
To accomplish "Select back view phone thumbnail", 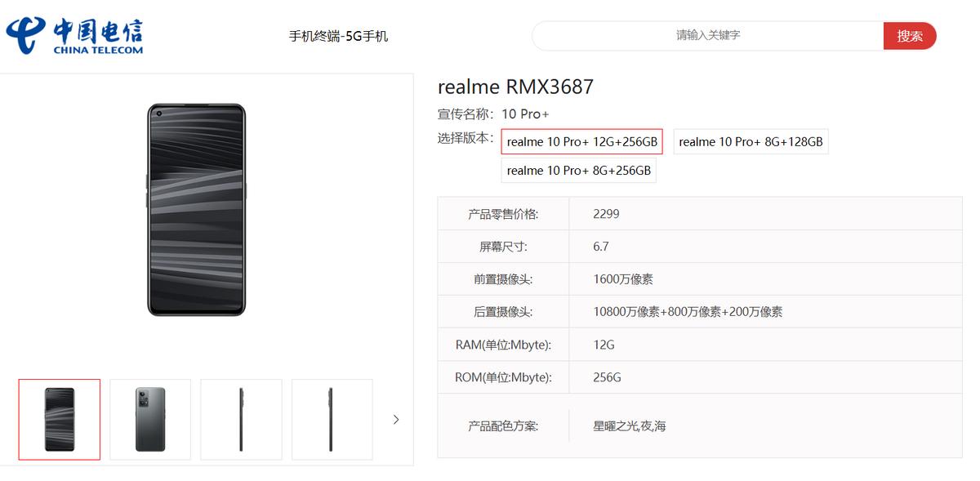I will coord(150,419).
